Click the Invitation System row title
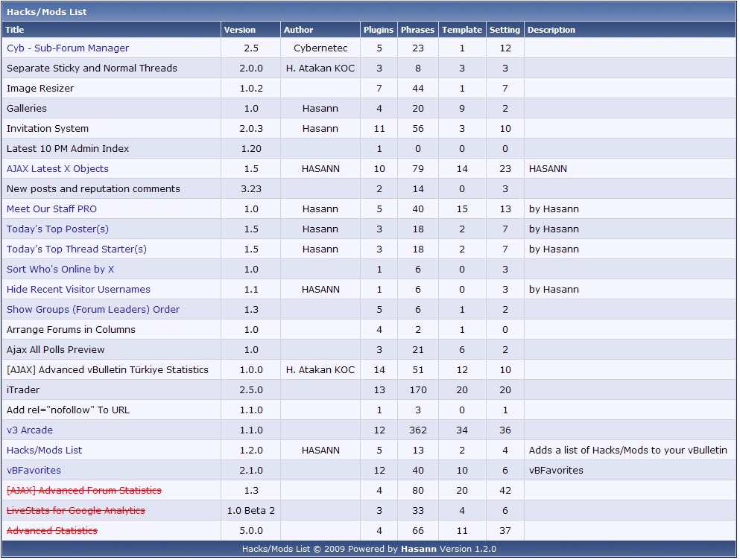740x560 pixels. pyautogui.click(x=48, y=129)
